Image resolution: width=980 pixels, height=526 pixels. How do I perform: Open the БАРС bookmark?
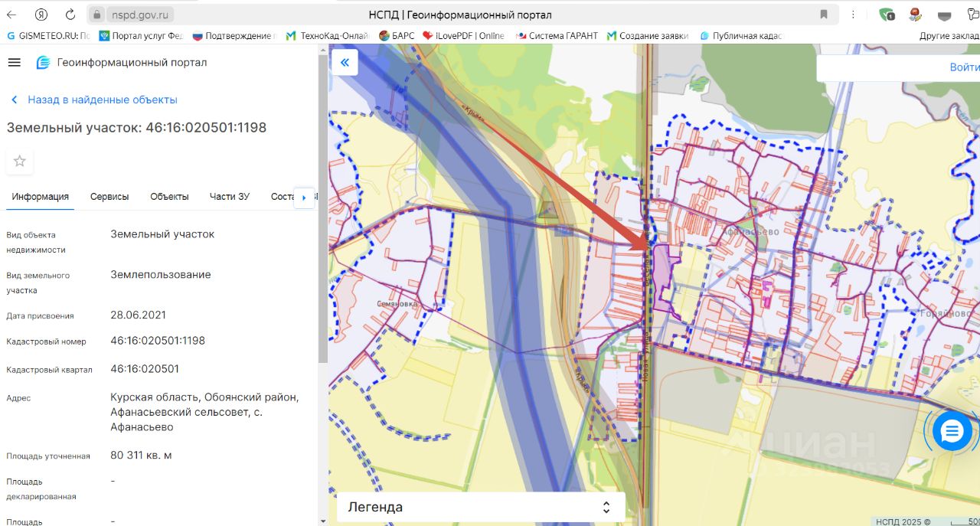(x=397, y=36)
